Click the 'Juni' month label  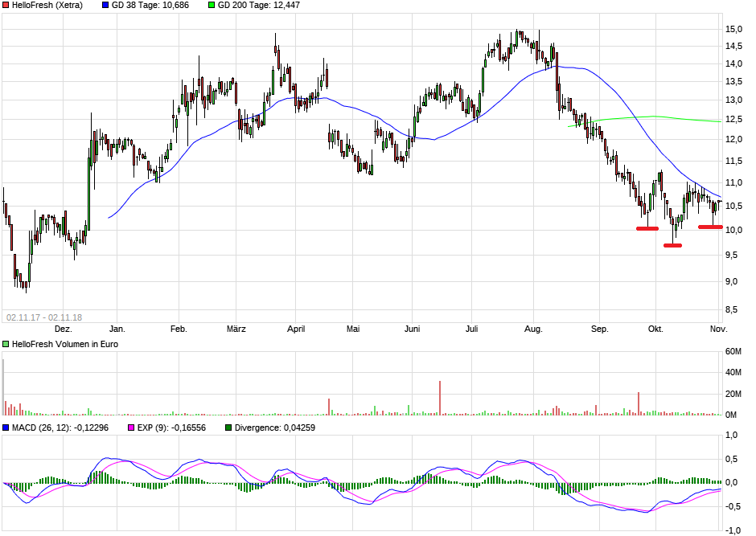(412, 329)
